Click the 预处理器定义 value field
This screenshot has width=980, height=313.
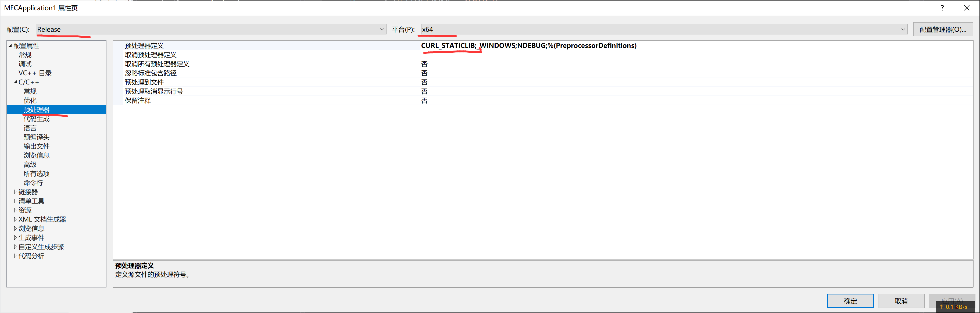(x=528, y=46)
